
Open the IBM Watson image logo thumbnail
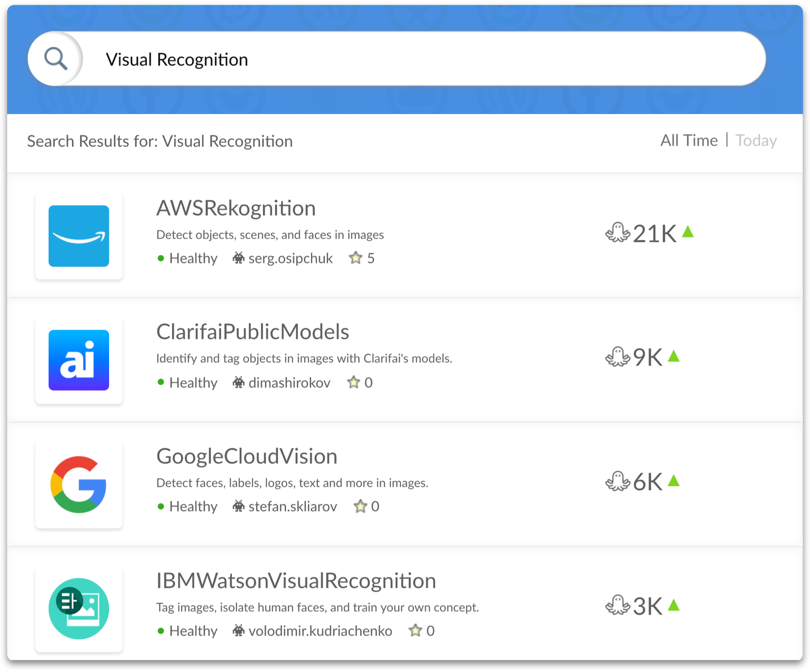[x=79, y=609]
